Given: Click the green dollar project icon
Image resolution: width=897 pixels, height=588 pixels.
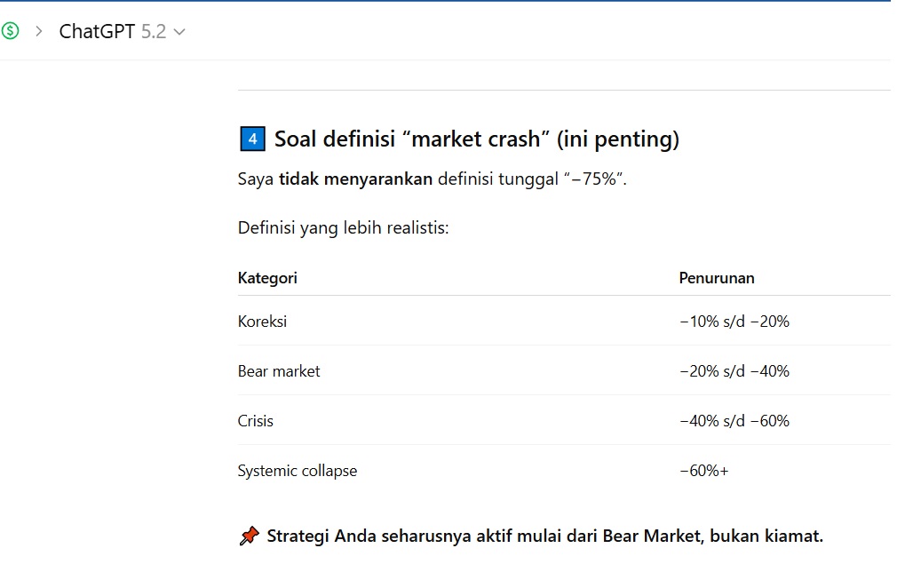Looking at the screenshot, I should pyautogui.click(x=11, y=31).
